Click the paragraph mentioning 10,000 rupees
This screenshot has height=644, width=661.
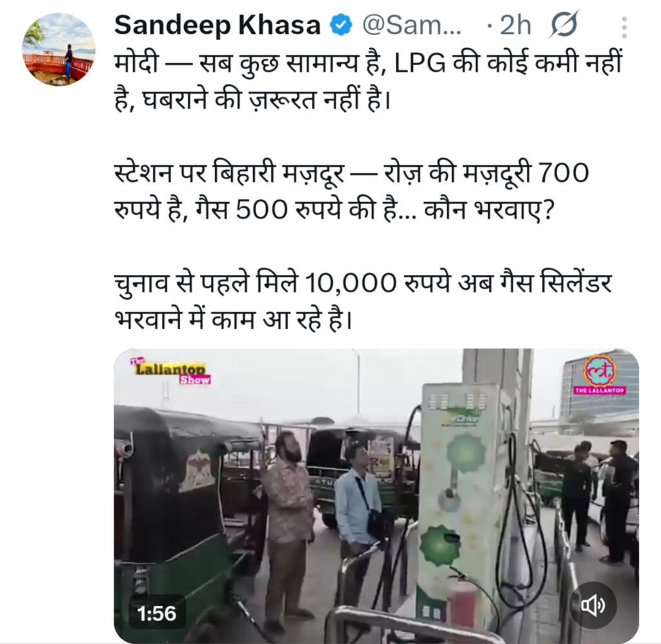coord(363,301)
